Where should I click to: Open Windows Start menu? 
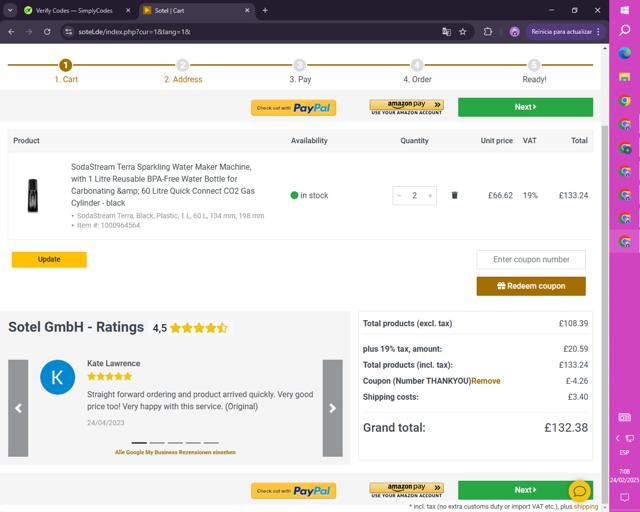[624, 10]
